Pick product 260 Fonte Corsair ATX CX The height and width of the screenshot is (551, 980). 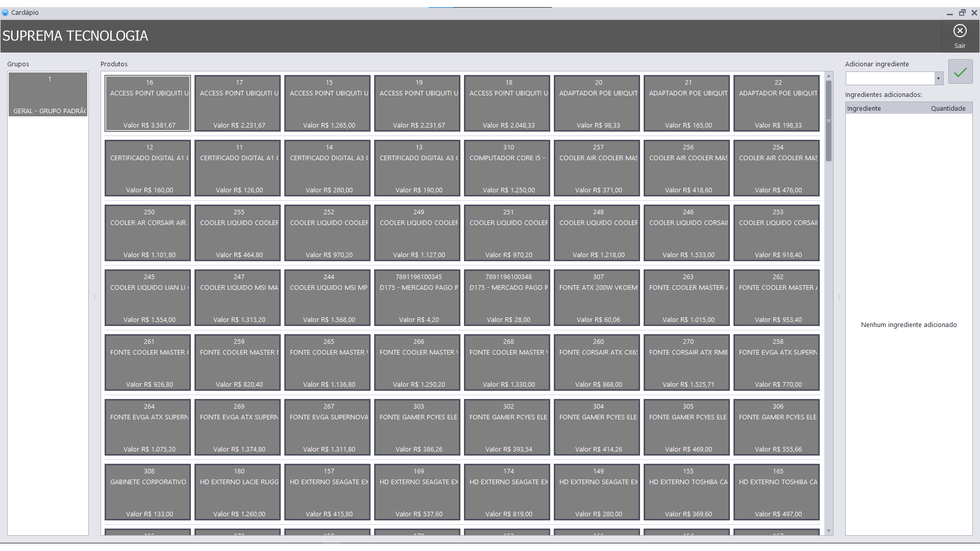597,363
